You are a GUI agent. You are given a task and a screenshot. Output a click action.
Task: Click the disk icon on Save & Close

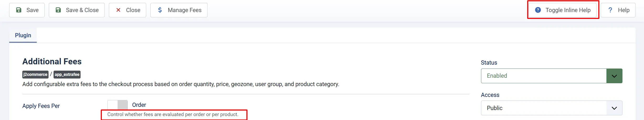tap(58, 10)
